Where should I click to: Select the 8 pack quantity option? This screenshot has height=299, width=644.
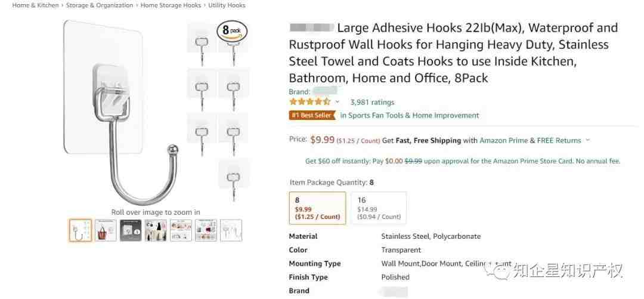317,208
